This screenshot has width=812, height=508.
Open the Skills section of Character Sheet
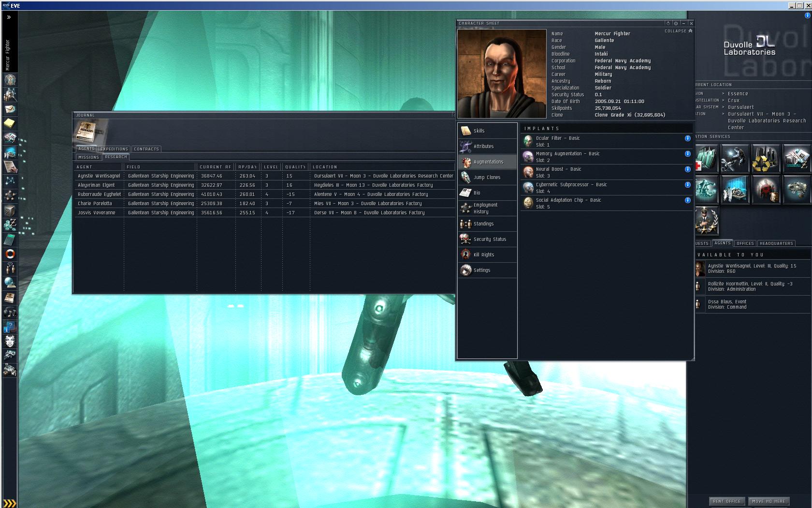(487, 131)
